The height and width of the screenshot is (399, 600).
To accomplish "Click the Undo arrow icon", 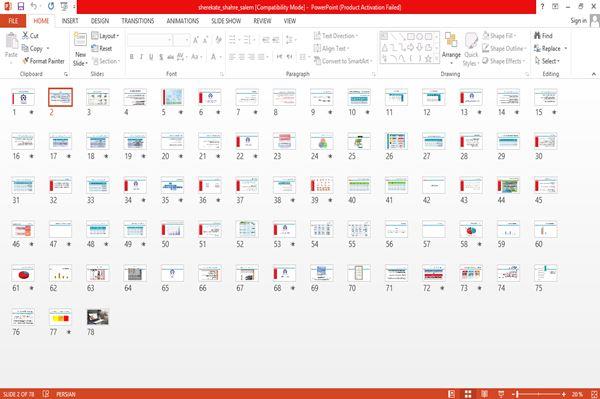I will (34, 6).
